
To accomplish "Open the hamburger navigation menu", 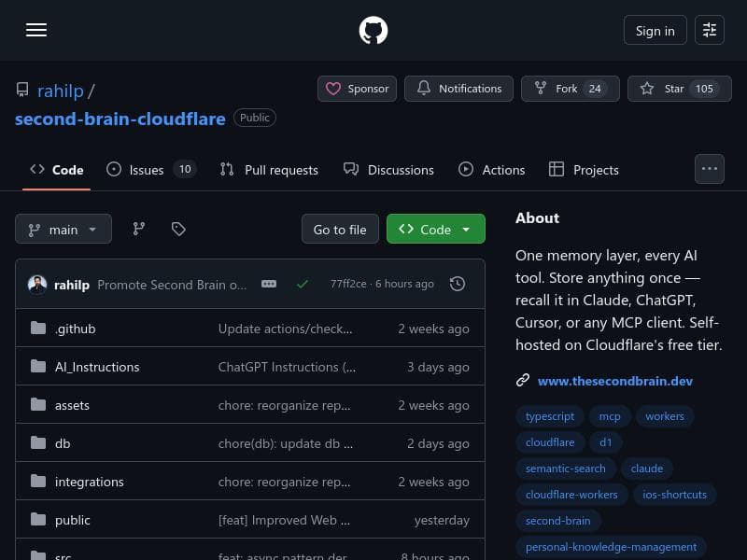I will coord(36,30).
